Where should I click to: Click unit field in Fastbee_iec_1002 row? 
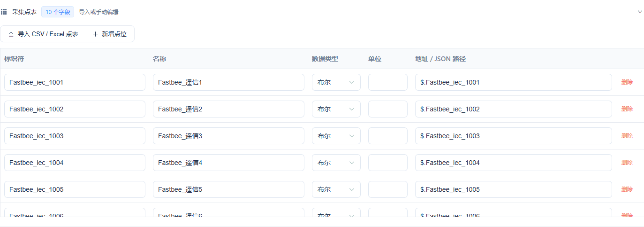click(x=388, y=109)
